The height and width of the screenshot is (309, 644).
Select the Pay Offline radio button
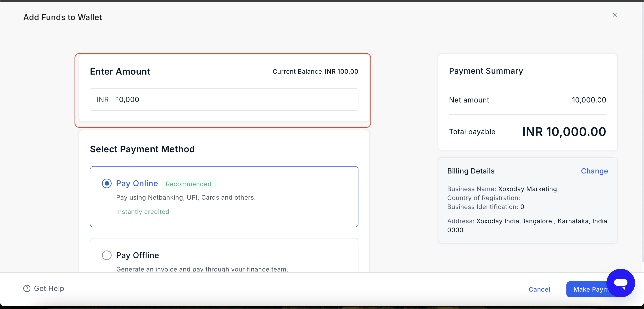(107, 255)
